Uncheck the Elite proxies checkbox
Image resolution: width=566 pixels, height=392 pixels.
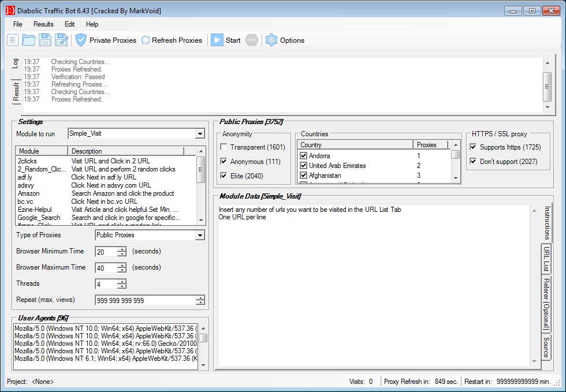click(224, 176)
